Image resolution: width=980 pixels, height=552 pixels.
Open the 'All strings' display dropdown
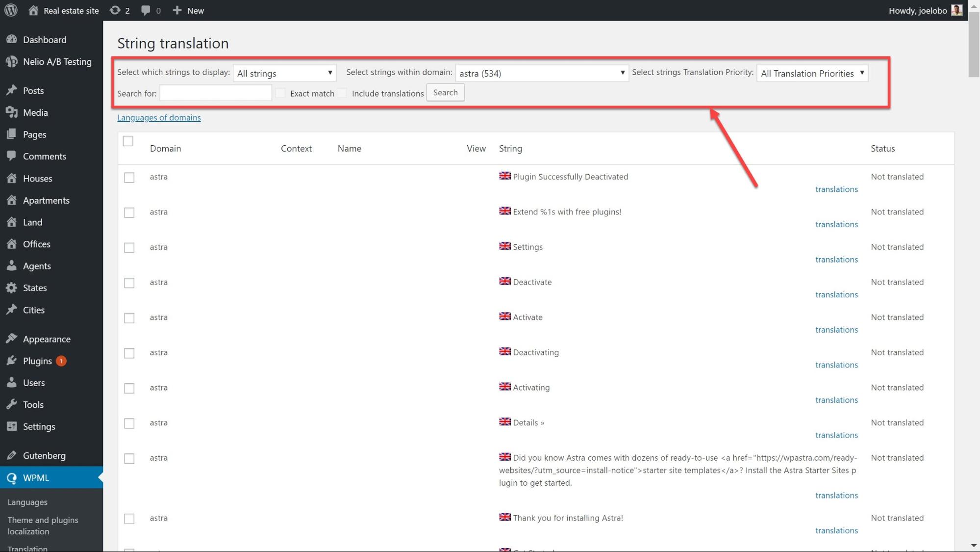[x=284, y=74]
